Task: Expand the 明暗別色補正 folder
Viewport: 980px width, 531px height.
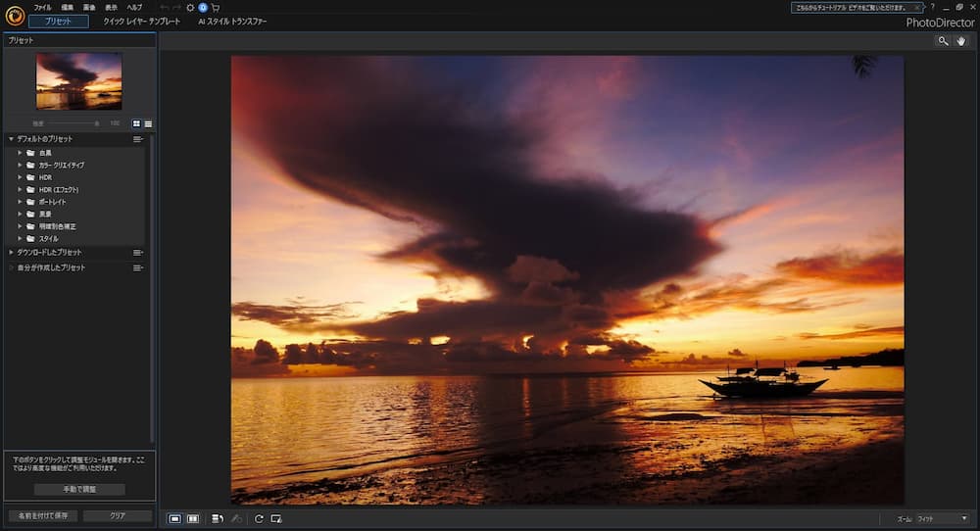Action: tap(20, 226)
